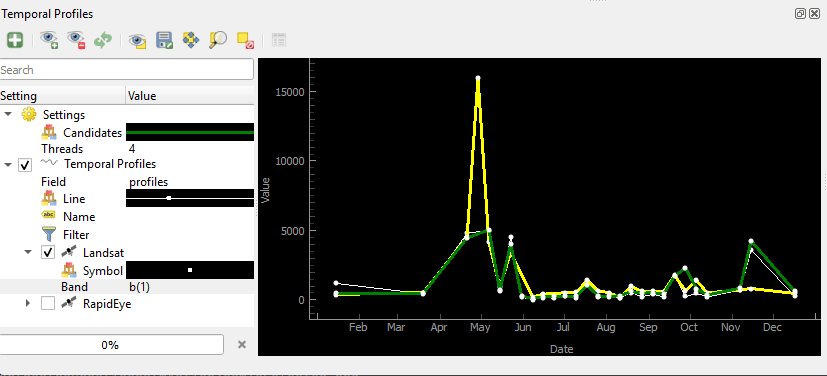Click the save edits floppy disk icon
The image size is (827, 376).
point(165,40)
